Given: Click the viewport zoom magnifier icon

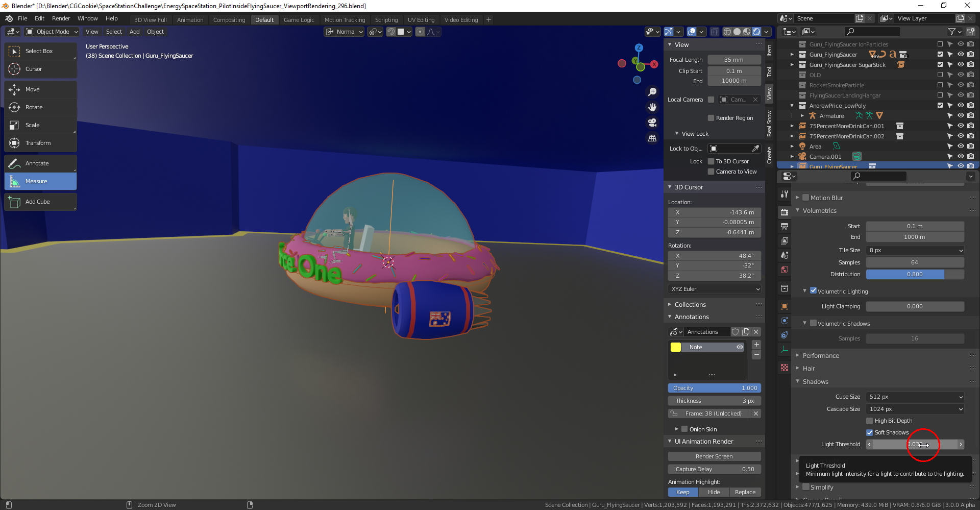Looking at the screenshot, I should coord(652,92).
